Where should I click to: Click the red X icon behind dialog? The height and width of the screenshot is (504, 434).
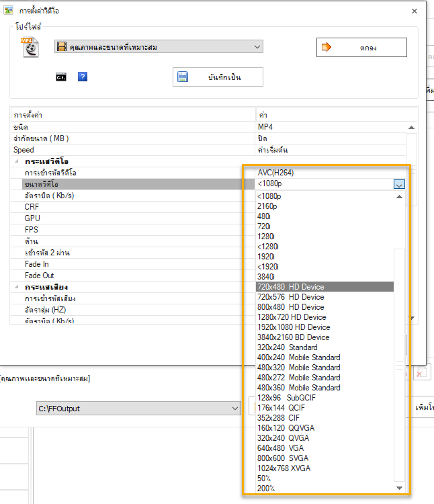click(420, 373)
